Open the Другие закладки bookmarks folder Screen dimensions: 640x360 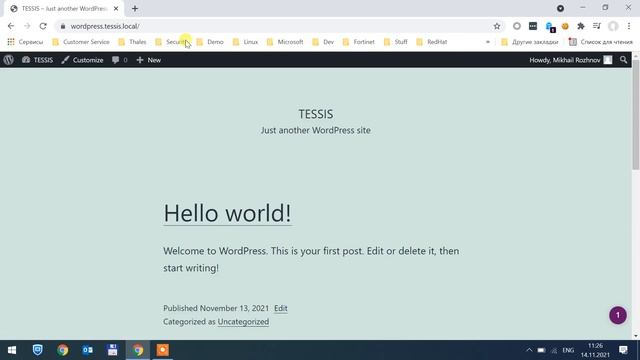pos(529,42)
